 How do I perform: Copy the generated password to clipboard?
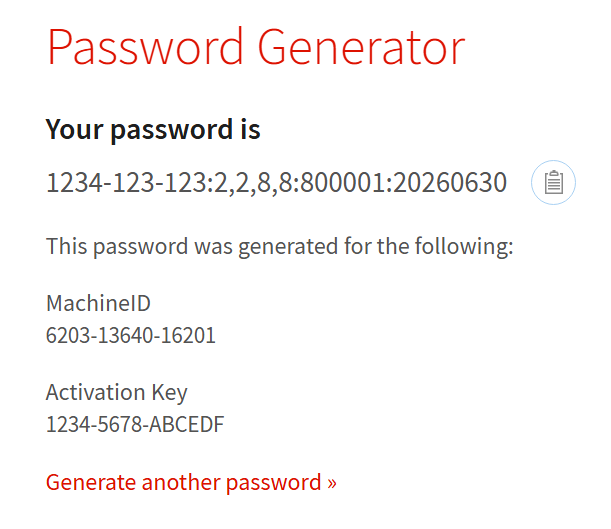(553, 182)
